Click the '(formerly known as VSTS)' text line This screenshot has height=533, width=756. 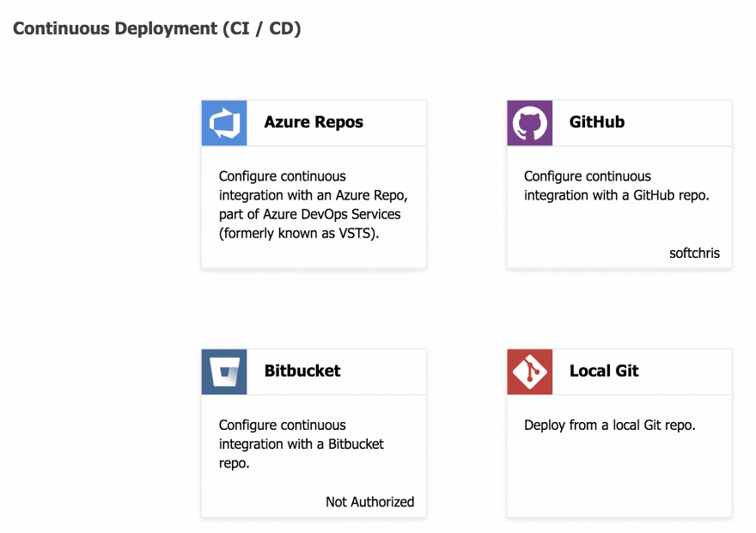tap(299, 233)
